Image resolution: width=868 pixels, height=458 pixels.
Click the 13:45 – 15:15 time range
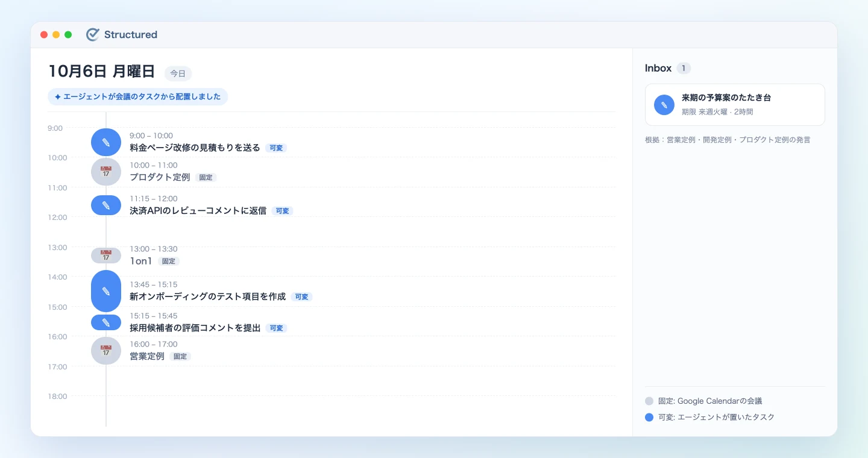click(x=154, y=284)
